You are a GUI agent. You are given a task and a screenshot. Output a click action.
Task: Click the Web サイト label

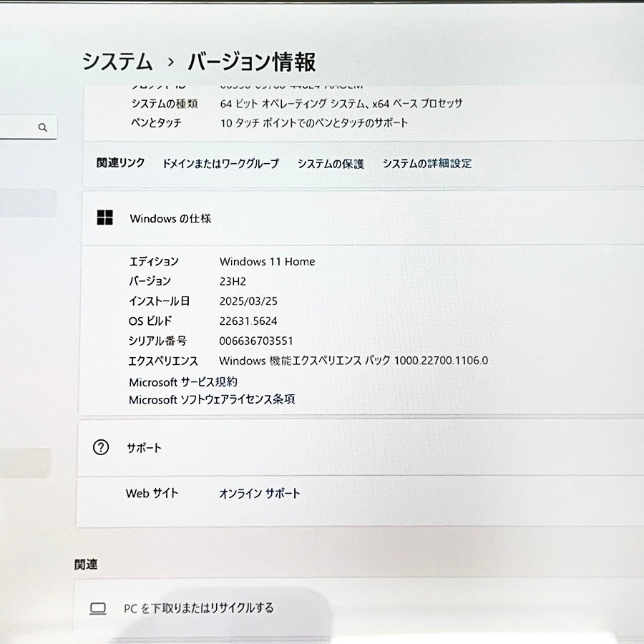(152, 493)
